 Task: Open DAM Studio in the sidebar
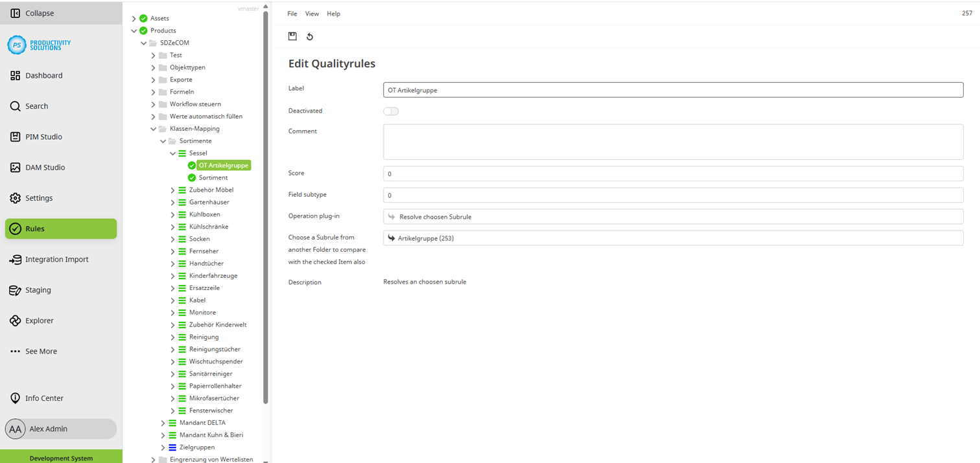click(45, 168)
